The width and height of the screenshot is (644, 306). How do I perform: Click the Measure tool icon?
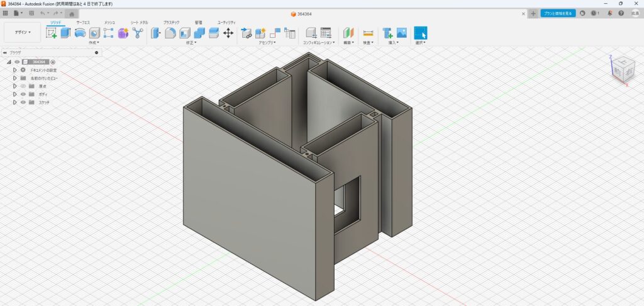369,33
